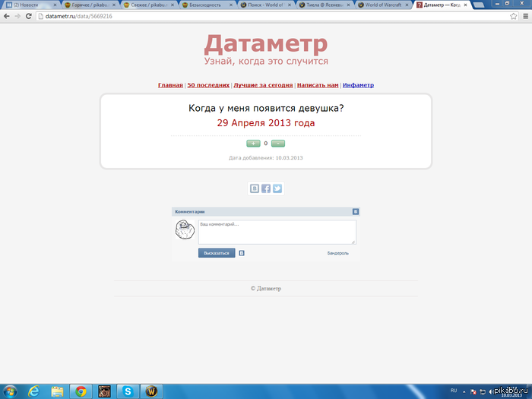The width and height of the screenshot is (532, 399).
Task: Click the browser back arrow
Action: [7, 15]
